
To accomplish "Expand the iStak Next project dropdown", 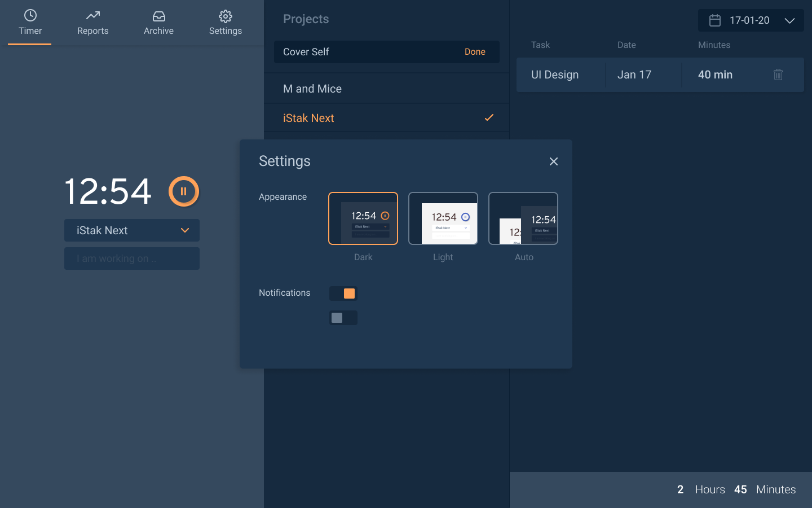I will pos(132,230).
